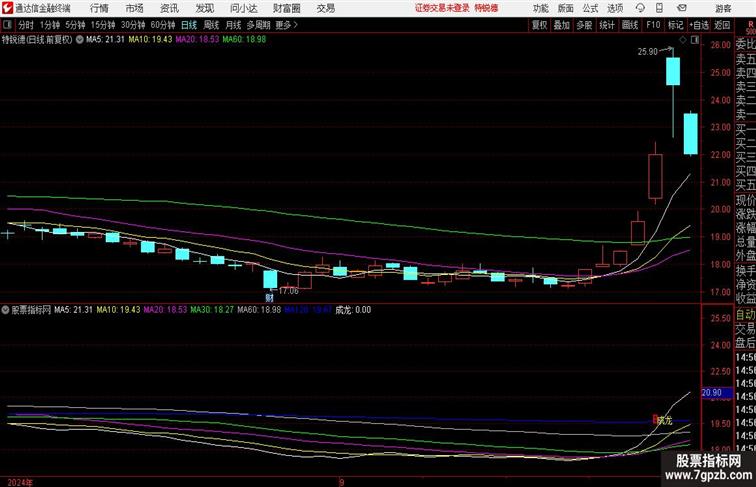Open the 版面 menu
The width and height of the screenshot is (756, 487).
pos(565,8)
